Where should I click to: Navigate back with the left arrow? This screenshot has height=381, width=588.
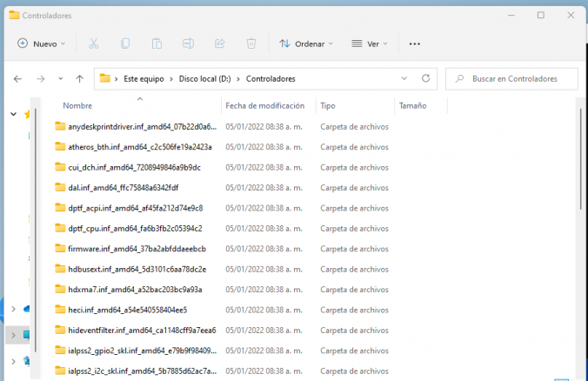18,78
